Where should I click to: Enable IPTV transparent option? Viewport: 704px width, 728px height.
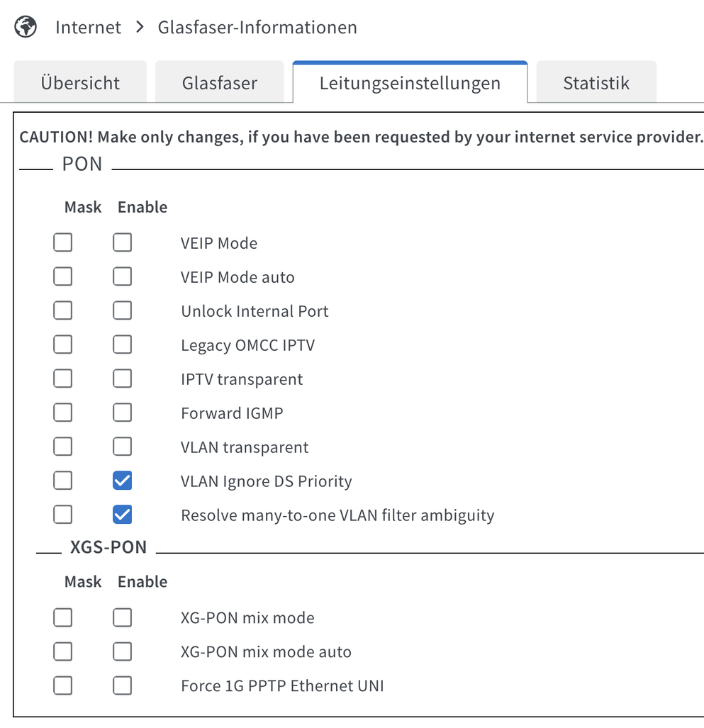122,379
